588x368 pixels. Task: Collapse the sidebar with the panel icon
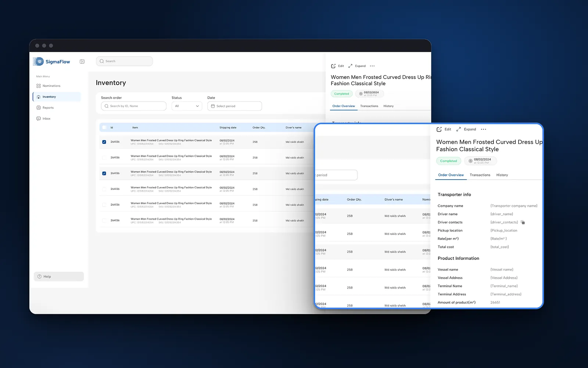pyautogui.click(x=82, y=61)
